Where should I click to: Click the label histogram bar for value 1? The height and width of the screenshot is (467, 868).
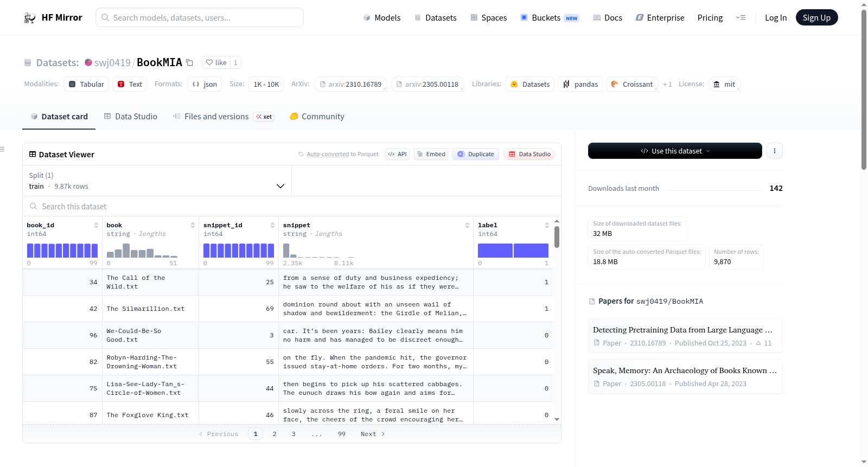point(531,251)
